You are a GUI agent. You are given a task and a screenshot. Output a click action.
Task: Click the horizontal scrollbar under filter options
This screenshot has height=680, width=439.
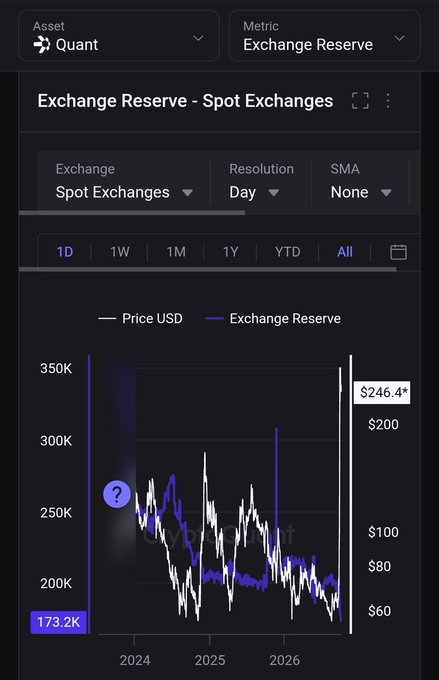coord(132,213)
